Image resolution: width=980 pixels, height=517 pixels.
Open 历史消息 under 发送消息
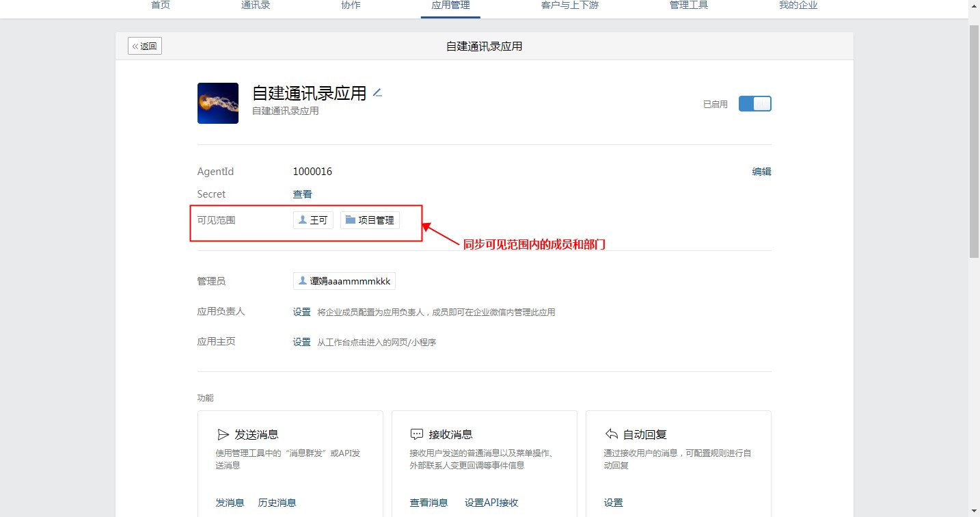click(x=277, y=503)
